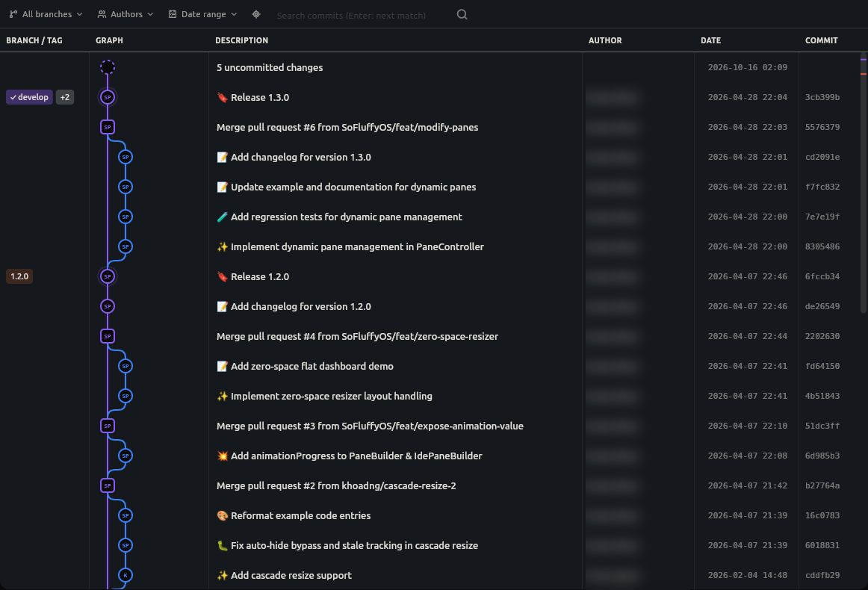Image resolution: width=868 pixels, height=590 pixels.
Task: Click the K author node for cascade resize
Action: point(125,576)
